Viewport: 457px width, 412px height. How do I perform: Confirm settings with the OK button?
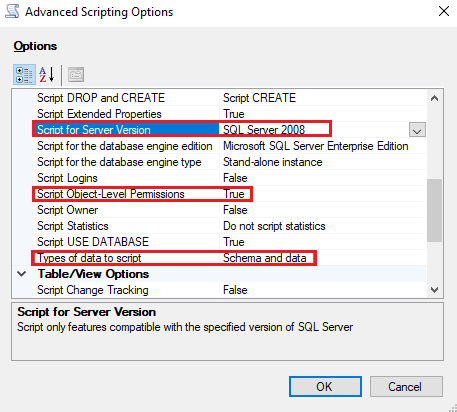(325, 387)
